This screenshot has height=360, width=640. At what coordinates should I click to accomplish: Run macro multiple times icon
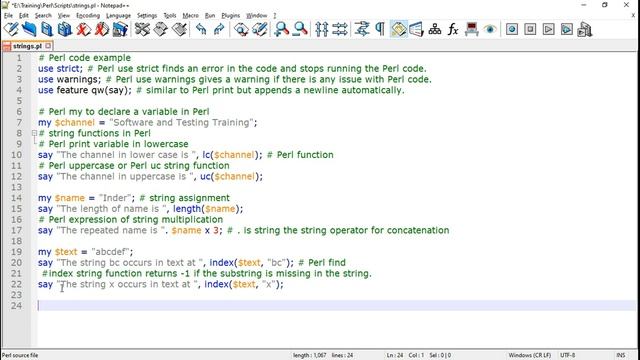567,29
